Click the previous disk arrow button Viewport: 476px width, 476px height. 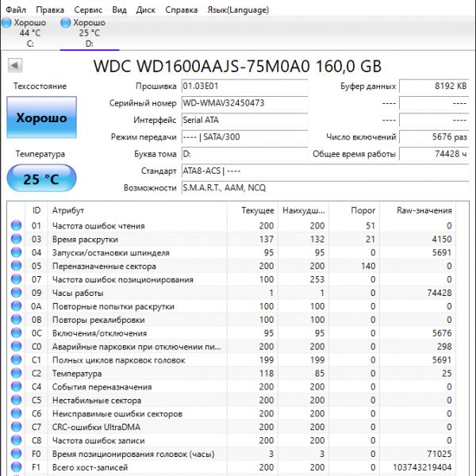[15, 65]
